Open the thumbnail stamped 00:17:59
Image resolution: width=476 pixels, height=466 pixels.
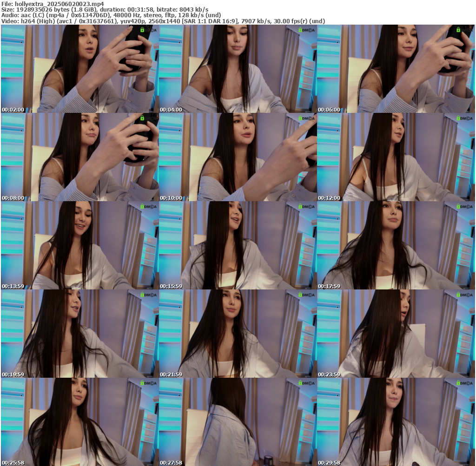(x=396, y=245)
